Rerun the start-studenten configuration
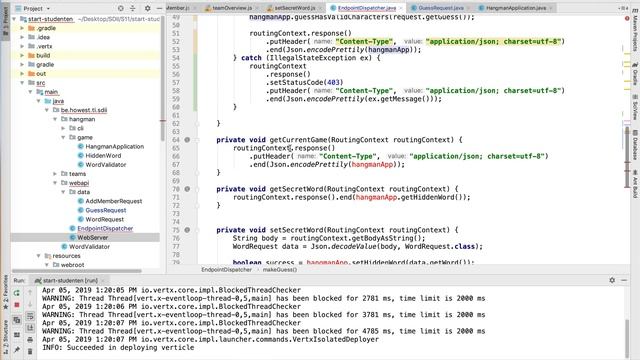Image resolution: width=640 pixels, height=360 pixels. click(17, 293)
